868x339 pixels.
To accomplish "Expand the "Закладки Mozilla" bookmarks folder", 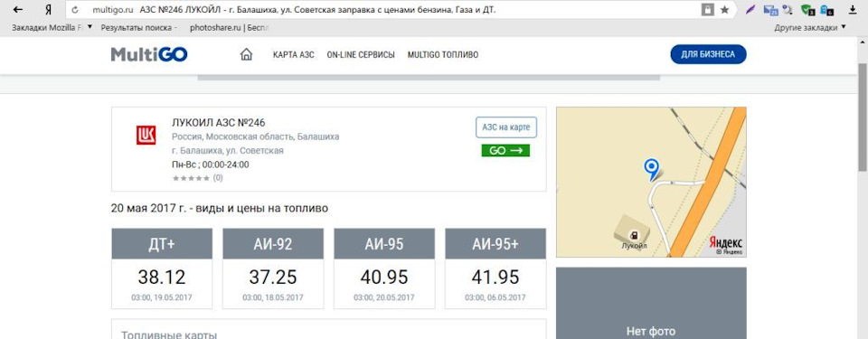I will coord(52,27).
